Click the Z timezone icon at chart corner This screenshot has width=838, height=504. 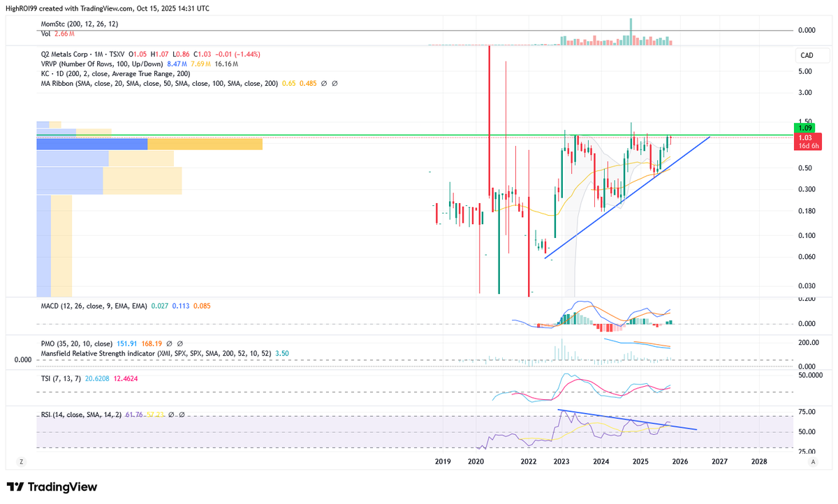click(22, 462)
